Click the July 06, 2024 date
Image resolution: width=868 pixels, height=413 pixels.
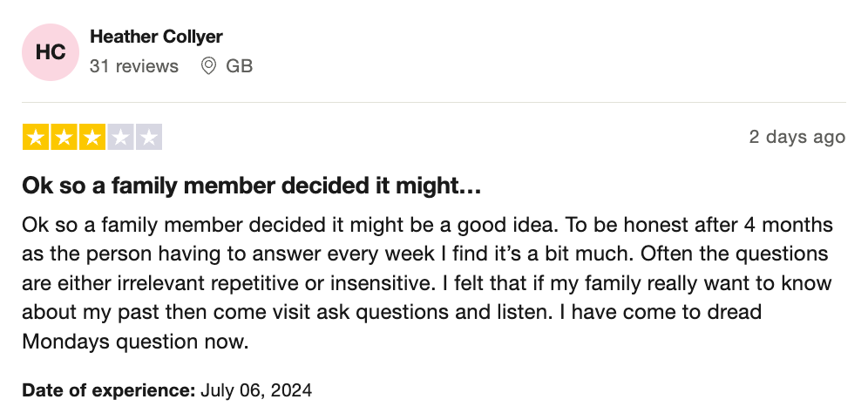[256, 389]
